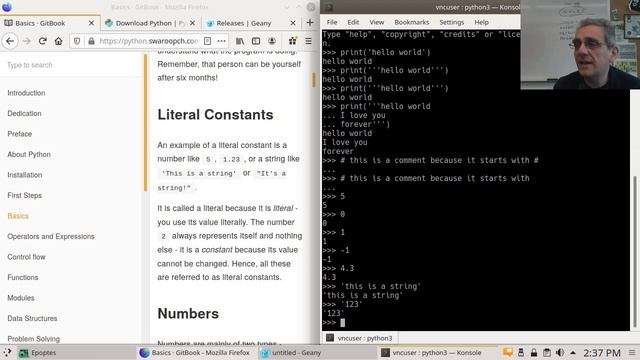Open Operators and Expressions chapter
This screenshot has height=360, width=640.
pos(51,236)
